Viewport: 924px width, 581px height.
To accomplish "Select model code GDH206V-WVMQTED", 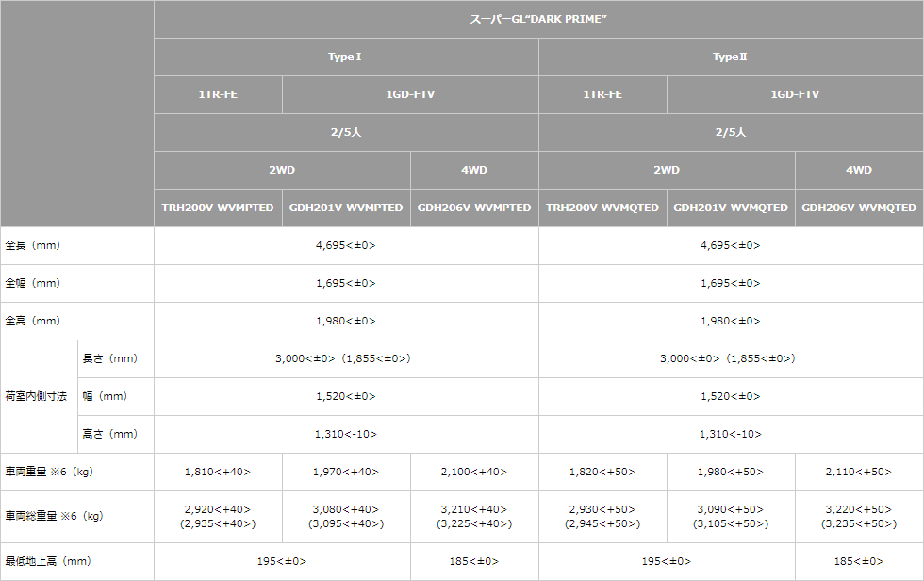I will 859,208.
